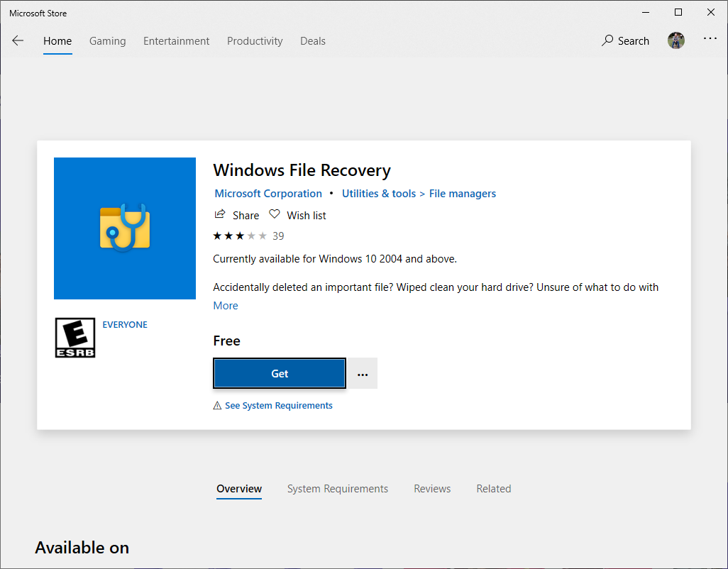
Task: Click the warning triangle next to system requirements
Action: tap(217, 406)
